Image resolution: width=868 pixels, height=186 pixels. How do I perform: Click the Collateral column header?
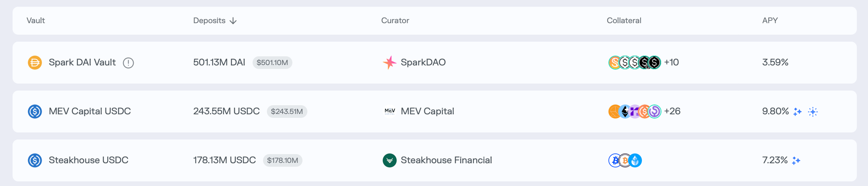[x=624, y=20]
